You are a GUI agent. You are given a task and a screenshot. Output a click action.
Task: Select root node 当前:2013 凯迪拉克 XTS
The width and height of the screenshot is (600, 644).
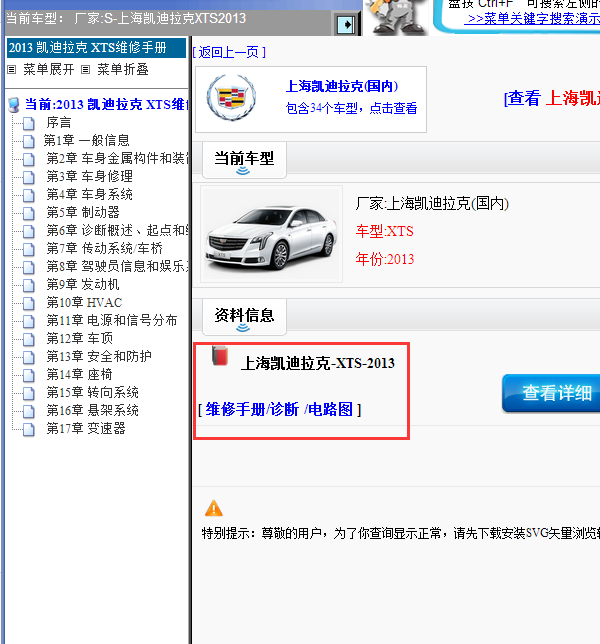point(106,105)
